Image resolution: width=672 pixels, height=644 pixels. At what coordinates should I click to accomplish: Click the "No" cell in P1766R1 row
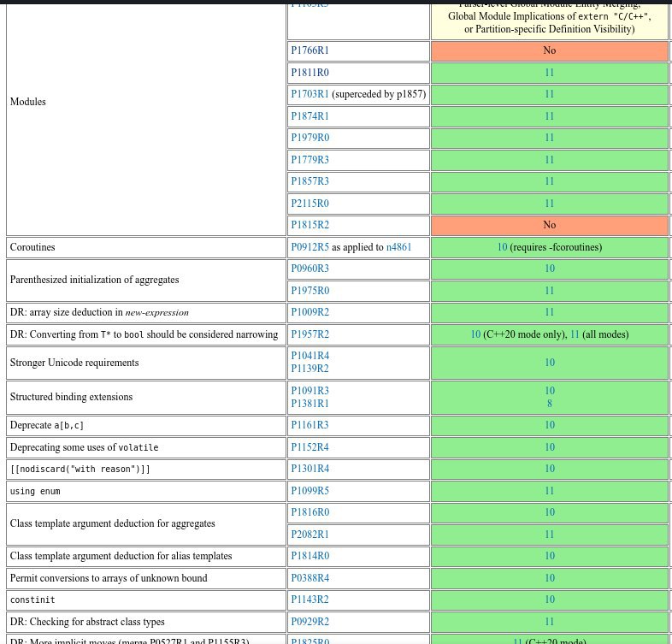[x=550, y=50]
